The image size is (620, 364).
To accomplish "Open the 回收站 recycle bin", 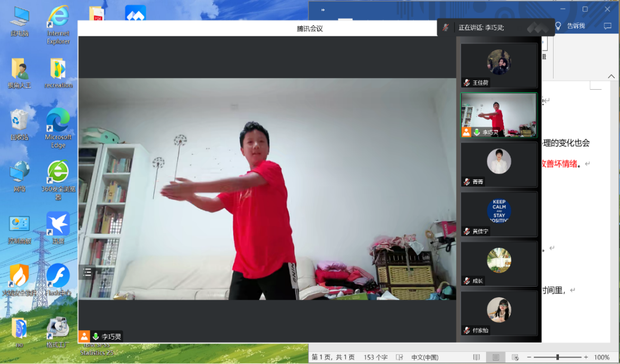I will pyautogui.click(x=19, y=125).
